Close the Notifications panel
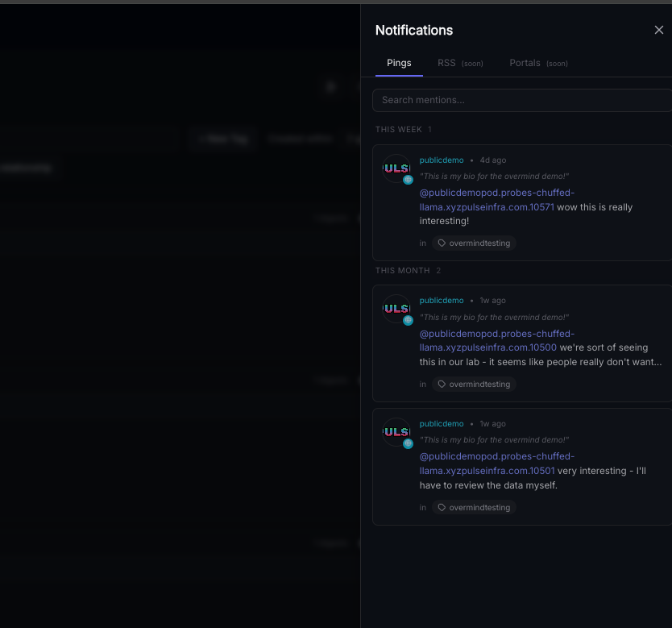The height and width of the screenshot is (628, 672). tap(658, 30)
